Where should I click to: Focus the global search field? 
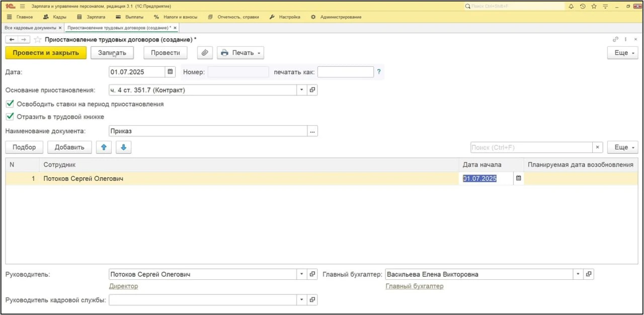(513, 7)
